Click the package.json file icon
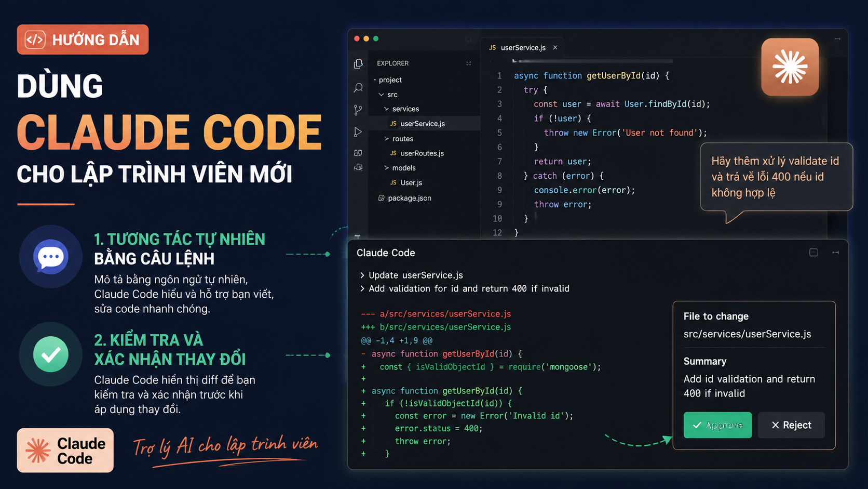The height and width of the screenshot is (489, 868). (x=382, y=198)
